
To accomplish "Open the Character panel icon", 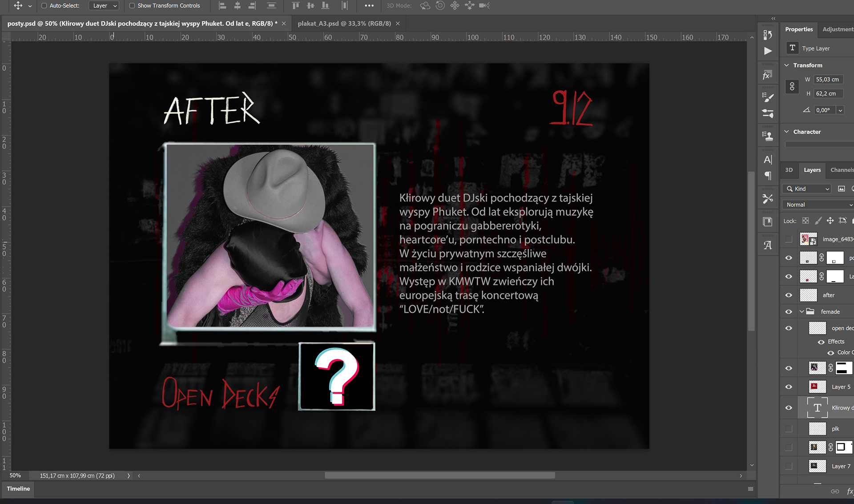I will [x=768, y=160].
